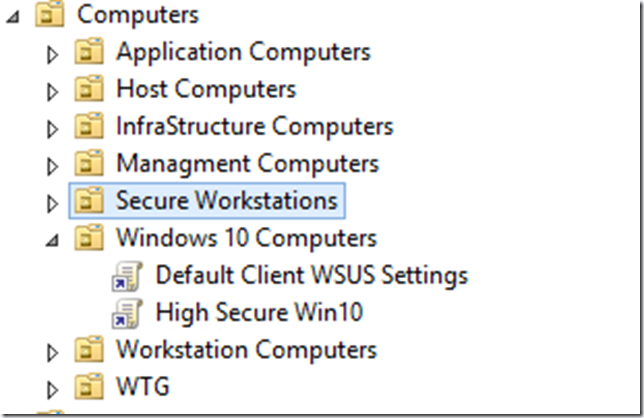Click the Host Computers OU icon
644x418 pixels.
tap(91, 89)
